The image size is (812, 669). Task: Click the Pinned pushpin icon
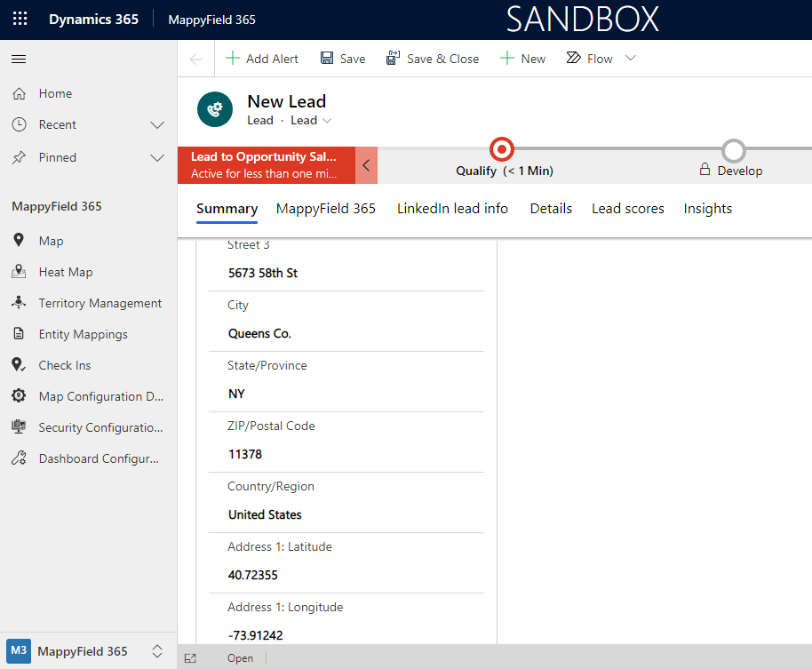coord(20,157)
